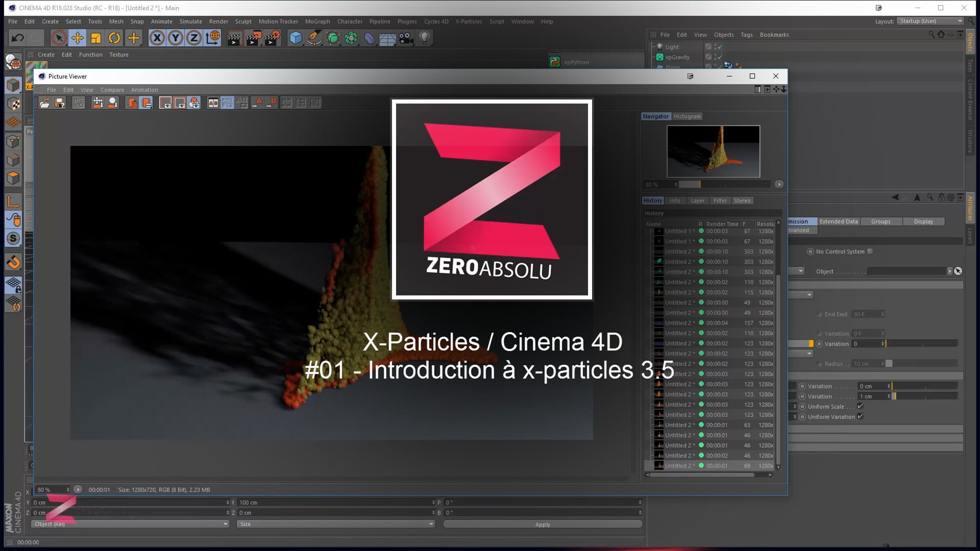Toggle the X axis lock
Screen dimensions: 980x551
point(157,38)
